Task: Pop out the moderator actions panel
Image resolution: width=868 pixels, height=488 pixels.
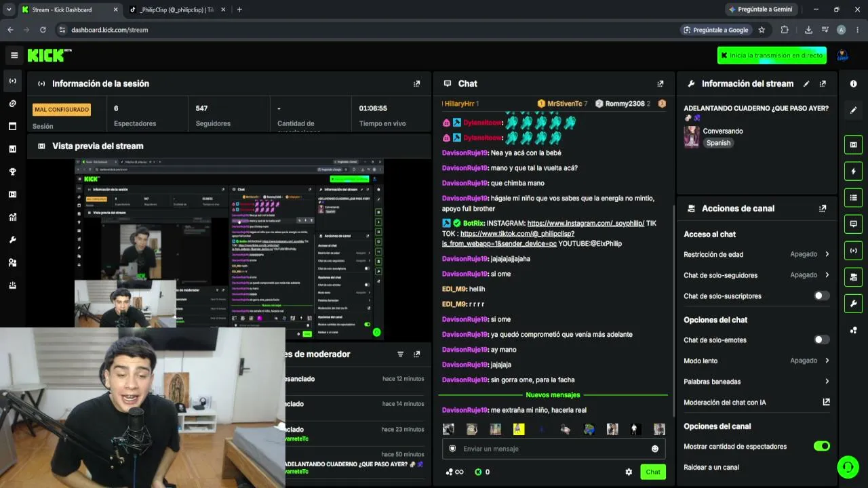Action: point(416,354)
